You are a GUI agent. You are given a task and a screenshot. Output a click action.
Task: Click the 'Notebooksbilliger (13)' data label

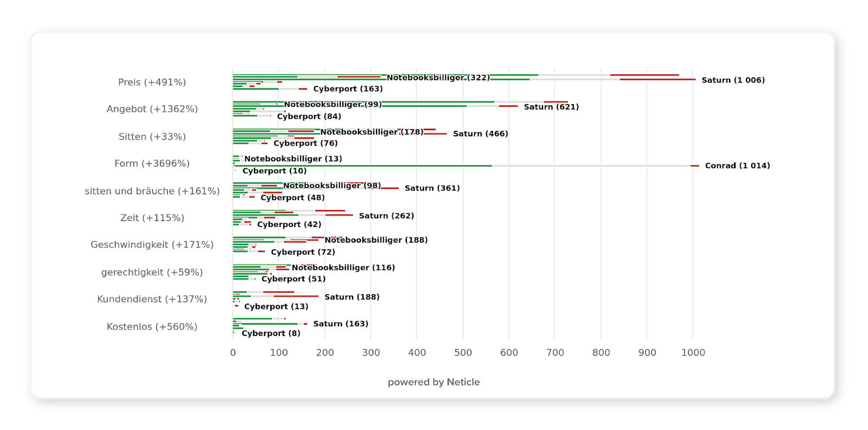coord(293,159)
